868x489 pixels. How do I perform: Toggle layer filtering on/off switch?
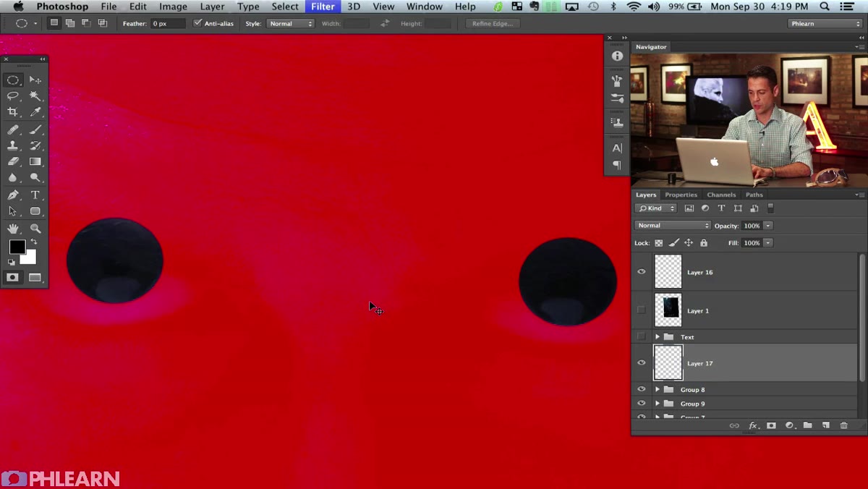click(770, 208)
